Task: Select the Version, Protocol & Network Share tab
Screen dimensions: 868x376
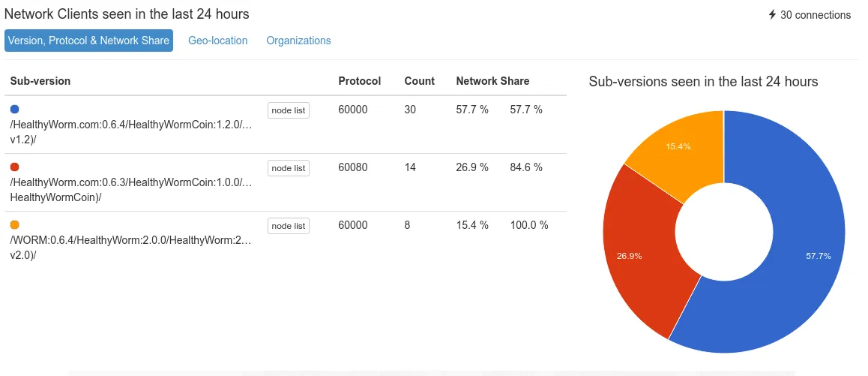Action: tap(88, 41)
